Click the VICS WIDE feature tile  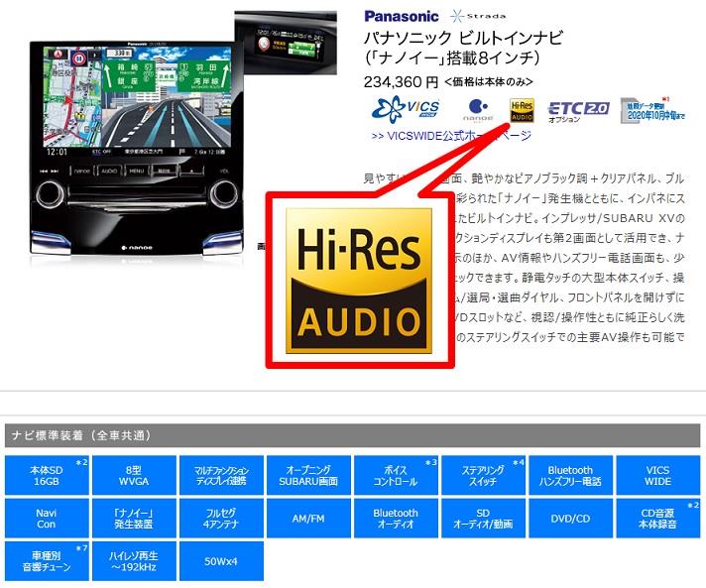point(658,475)
